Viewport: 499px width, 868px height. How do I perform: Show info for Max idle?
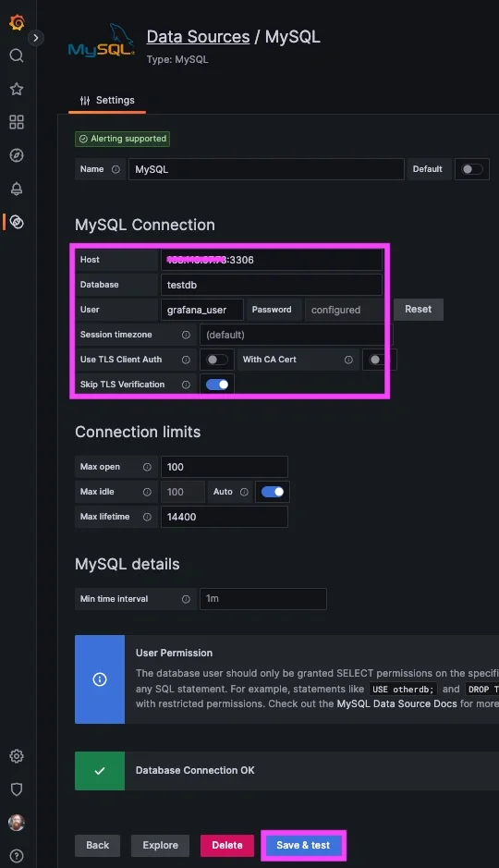[x=147, y=492]
